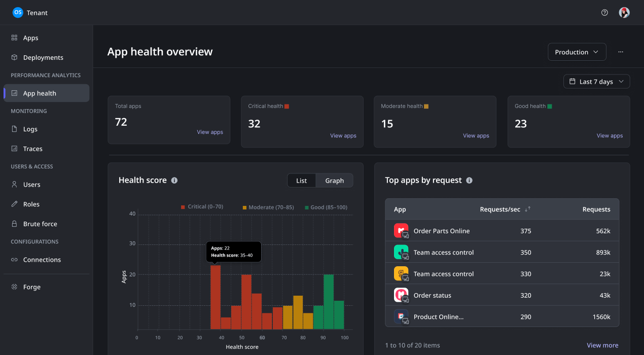Image resolution: width=644 pixels, height=355 pixels.
Task: Open the three-dot more options menu
Action: 621,52
